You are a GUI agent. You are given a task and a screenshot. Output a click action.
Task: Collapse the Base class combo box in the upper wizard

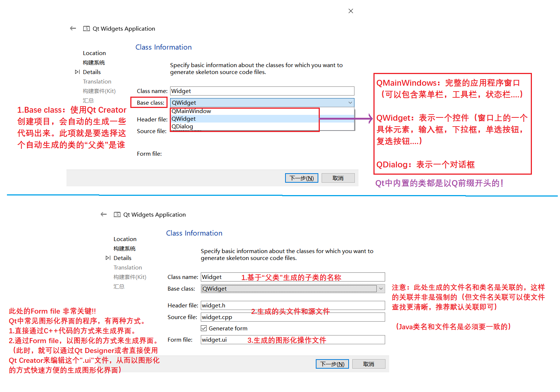(350, 103)
